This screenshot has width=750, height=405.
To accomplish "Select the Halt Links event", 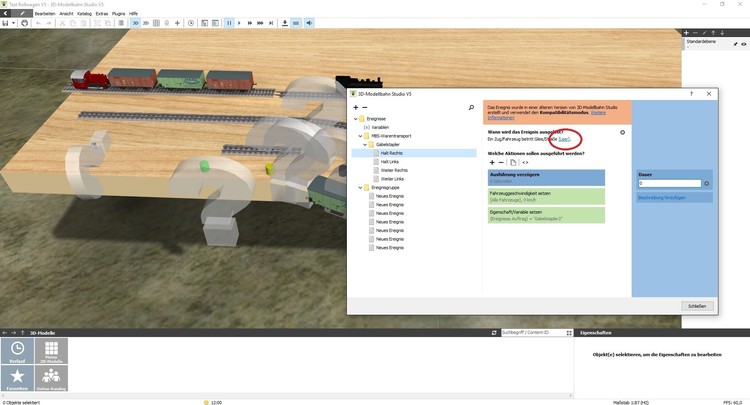I will tap(389, 162).
